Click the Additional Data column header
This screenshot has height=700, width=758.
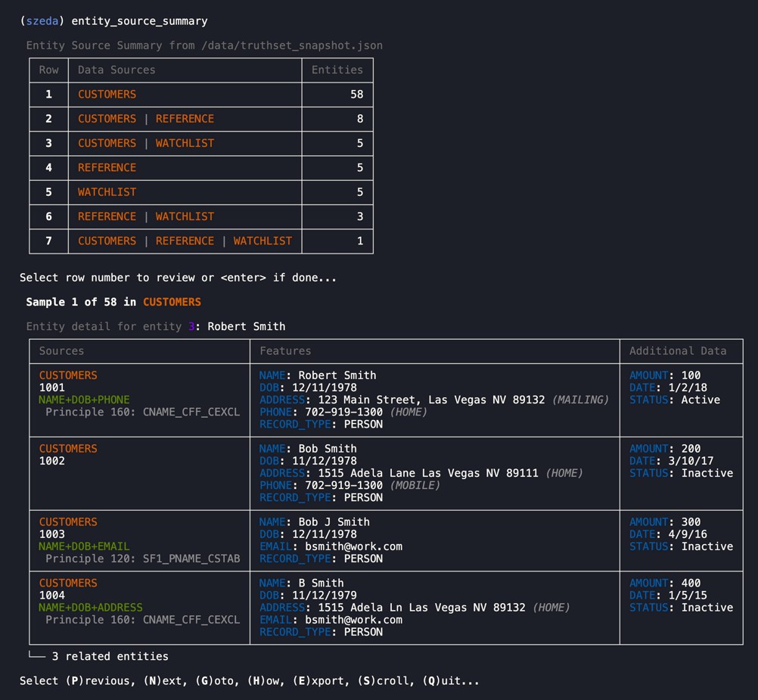point(679,350)
